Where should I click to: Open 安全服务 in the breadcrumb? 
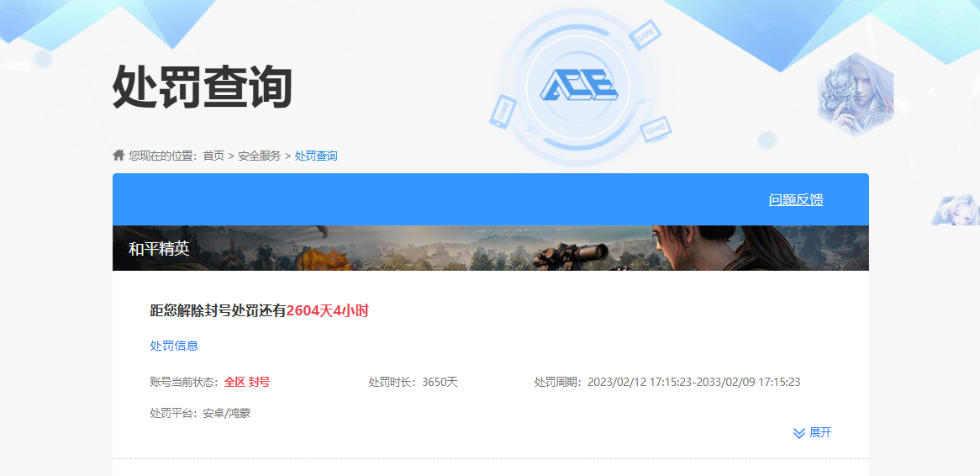point(260,156)
